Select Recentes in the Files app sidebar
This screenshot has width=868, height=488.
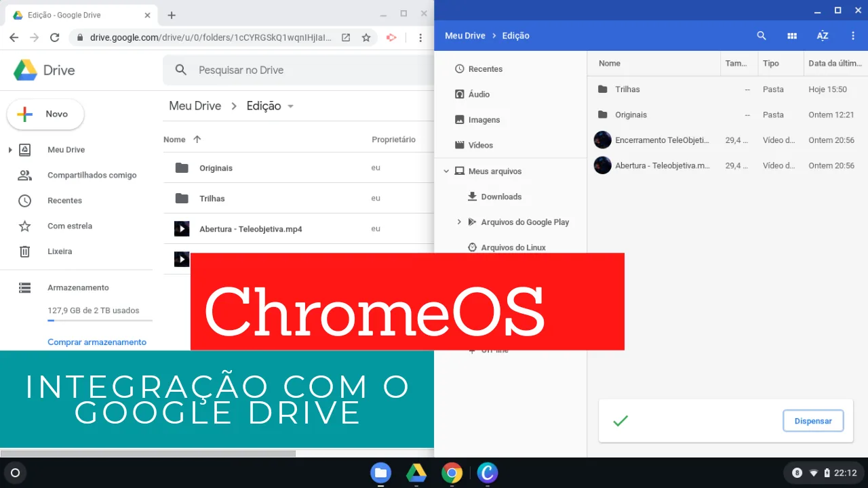tap(486, 69)
